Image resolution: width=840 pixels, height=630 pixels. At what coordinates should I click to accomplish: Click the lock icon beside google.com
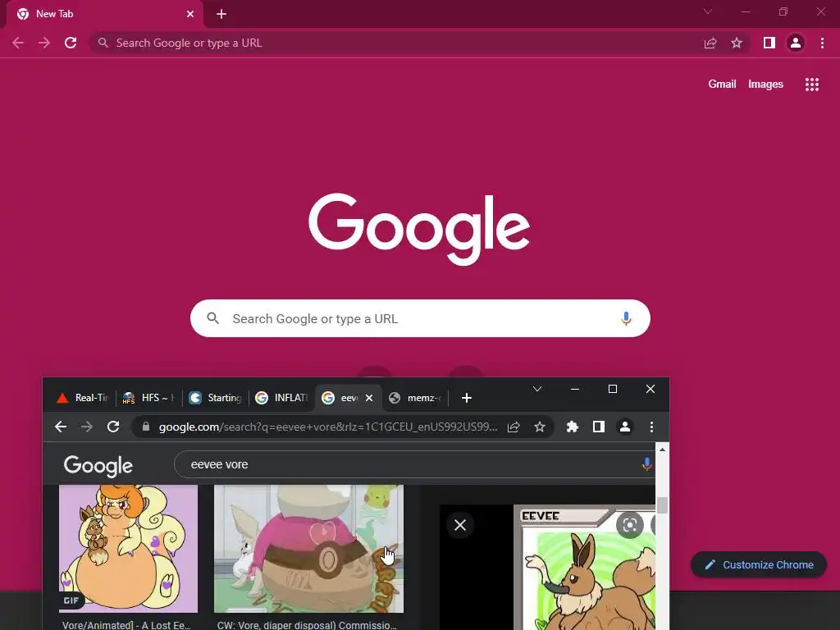tap(146, 427)
